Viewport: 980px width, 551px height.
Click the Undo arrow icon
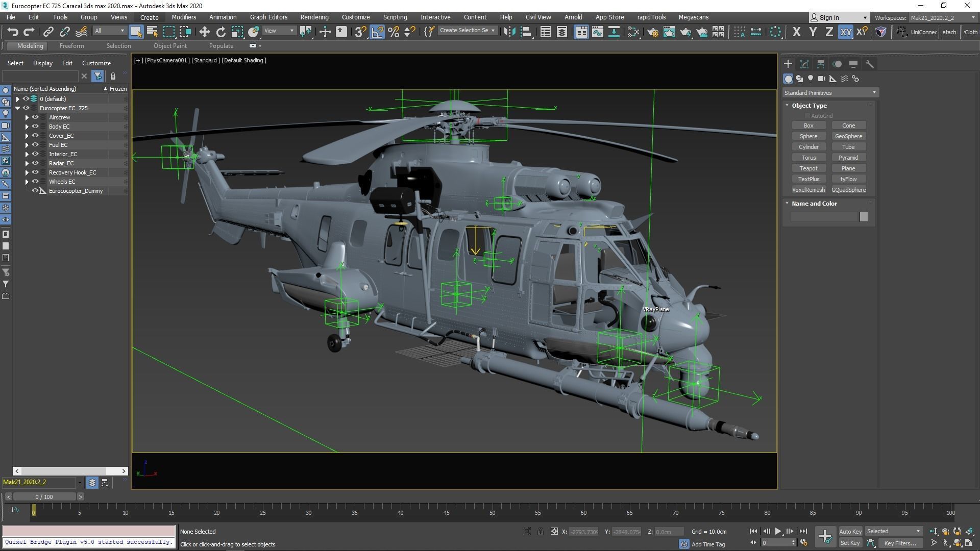pyautogui.click(x=13, y=32)
